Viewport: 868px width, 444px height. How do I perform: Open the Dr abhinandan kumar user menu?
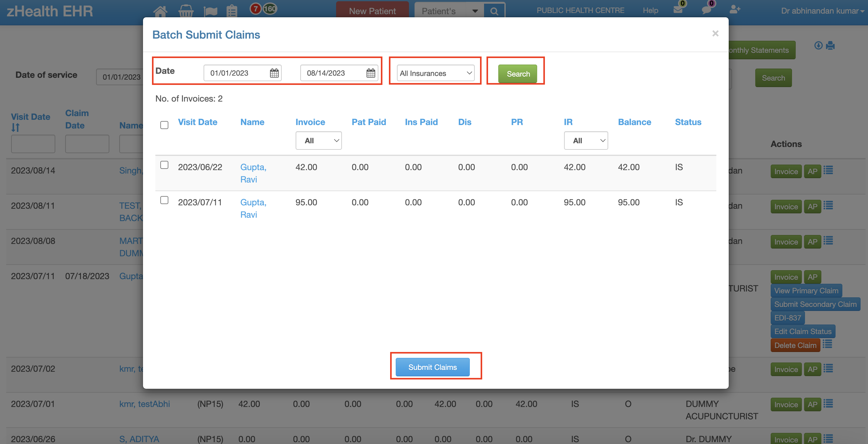[x=823, y=11]
